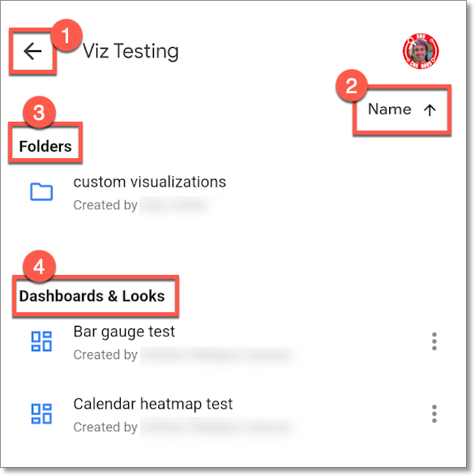Viewport: 475px width, 476px height.
Task: Click the Calendar heatmap test dashboard icon
Action: click(x=41, y=414)
